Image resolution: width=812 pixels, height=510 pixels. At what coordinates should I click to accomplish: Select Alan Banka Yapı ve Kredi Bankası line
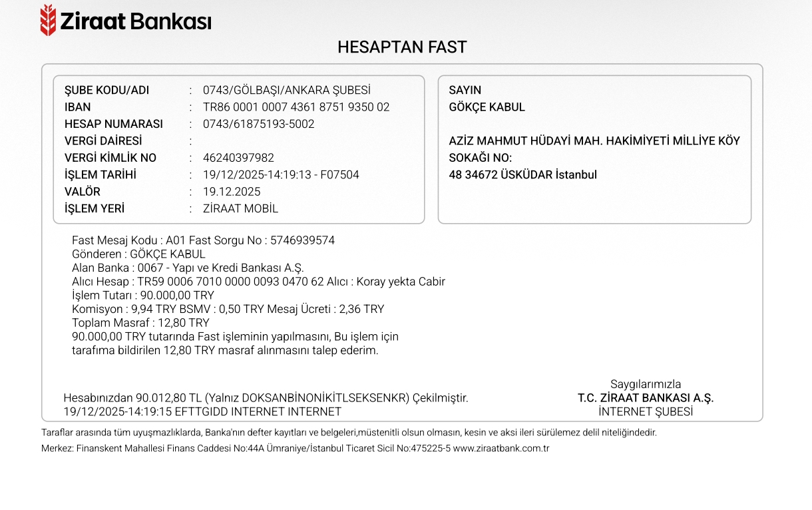coord(188,268)
